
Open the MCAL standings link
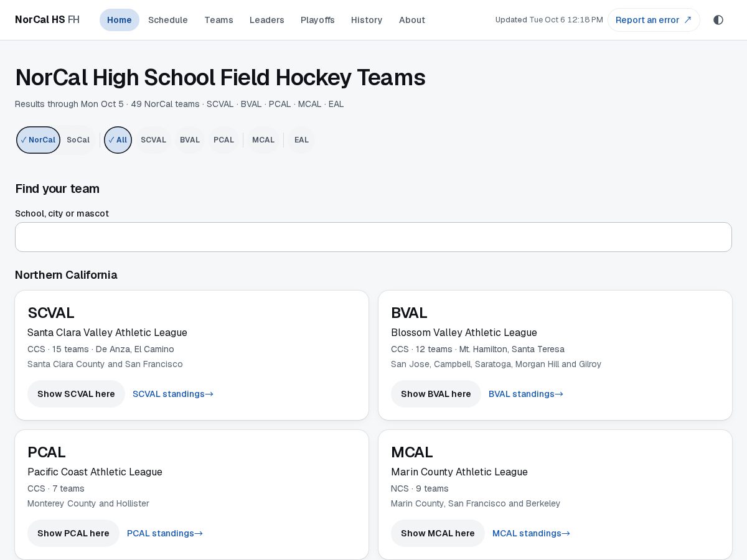click(x=531, y=533)
